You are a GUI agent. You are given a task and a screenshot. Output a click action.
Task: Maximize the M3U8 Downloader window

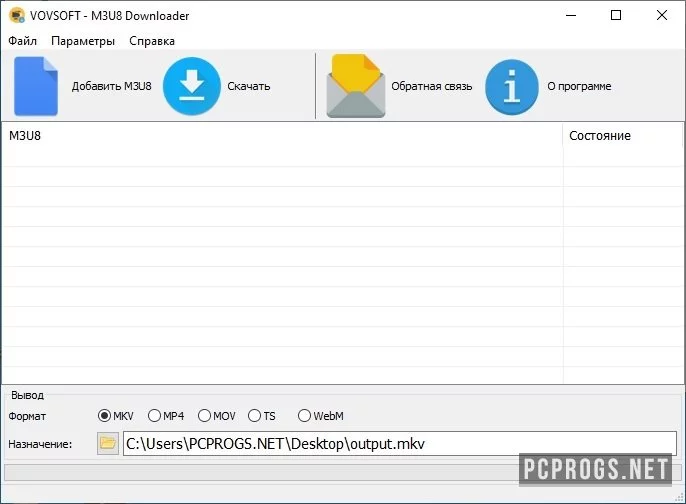(x=616, y=15)
